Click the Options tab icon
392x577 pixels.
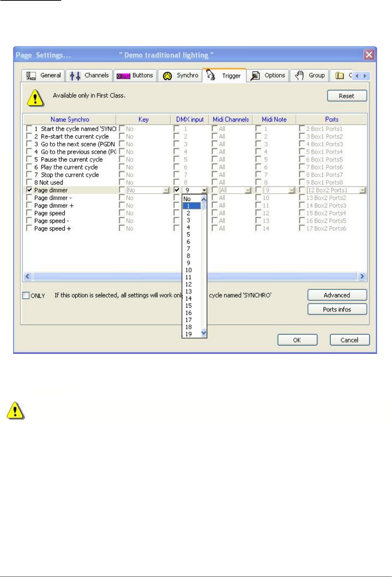tap(255, 75)
